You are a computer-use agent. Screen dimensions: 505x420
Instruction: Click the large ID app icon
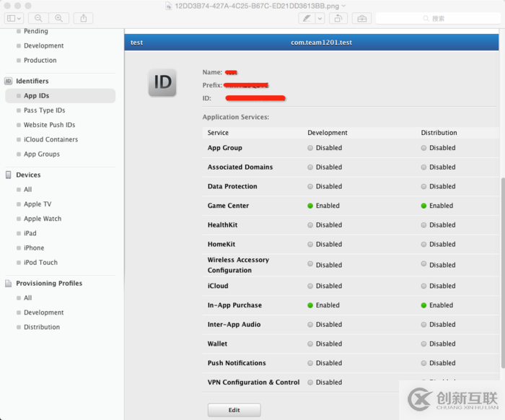pos(162,82)
